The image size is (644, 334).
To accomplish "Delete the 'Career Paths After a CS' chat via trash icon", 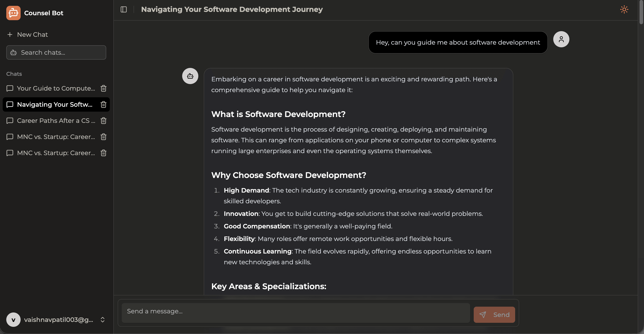I will tap(103, 121).
